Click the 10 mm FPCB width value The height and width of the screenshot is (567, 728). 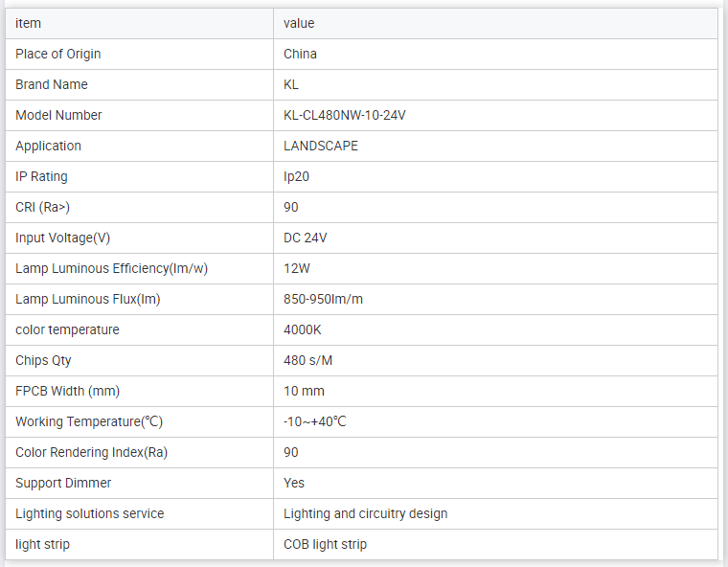[304, 391]
